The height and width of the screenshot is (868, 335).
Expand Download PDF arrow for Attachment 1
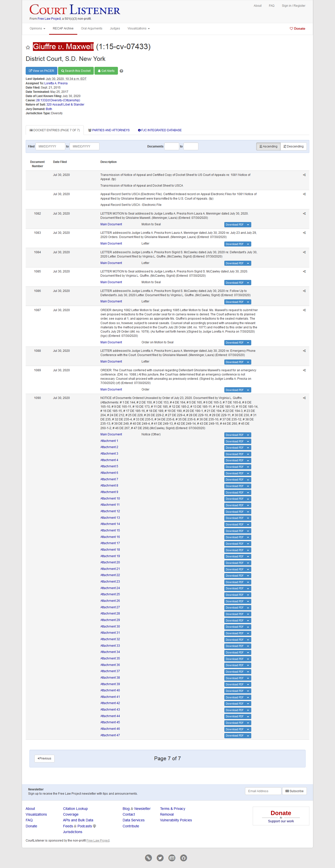[x=248, y=441]
